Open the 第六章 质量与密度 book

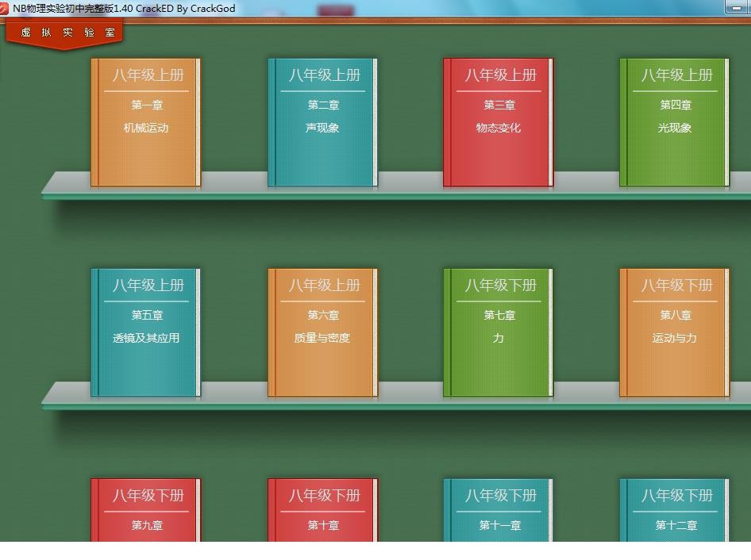point(322,332)
